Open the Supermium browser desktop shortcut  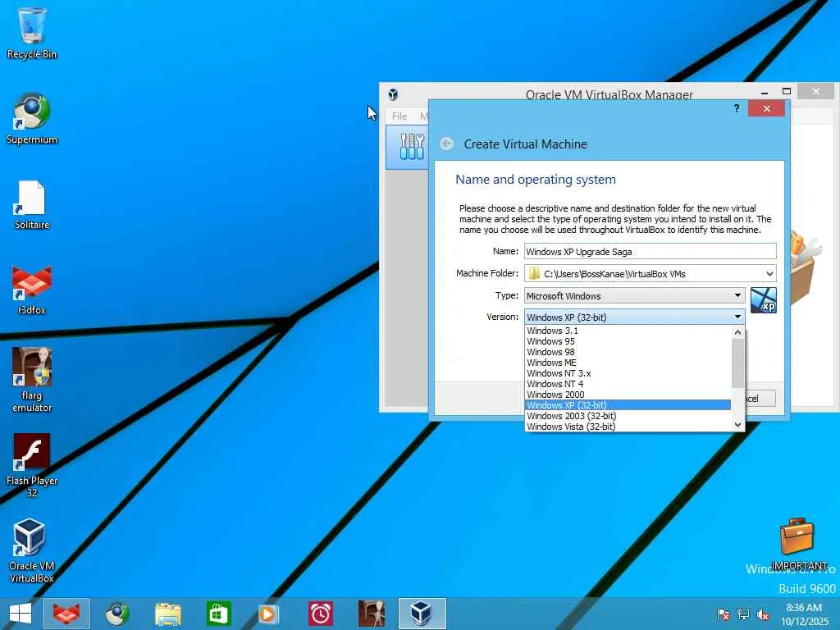pos(32,118)
